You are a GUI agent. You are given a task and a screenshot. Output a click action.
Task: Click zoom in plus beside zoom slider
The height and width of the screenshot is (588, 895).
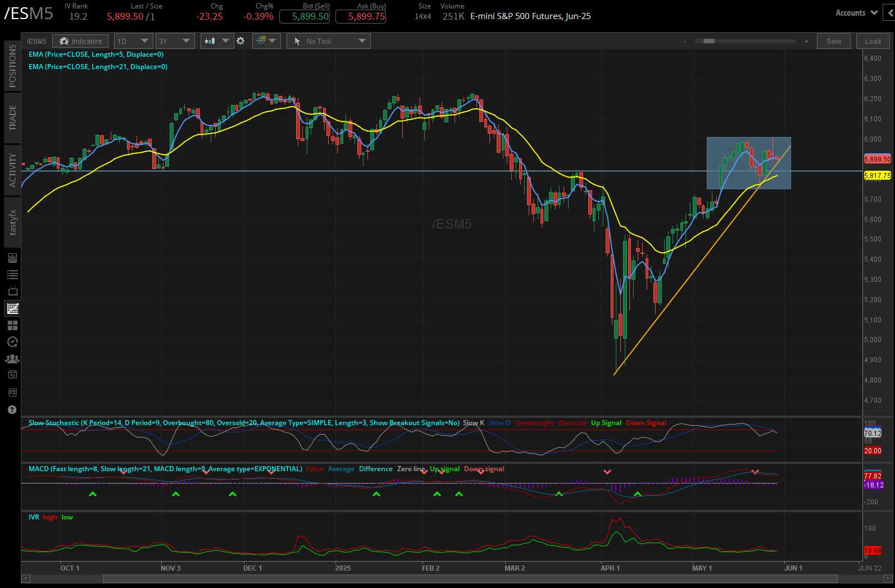806,41
